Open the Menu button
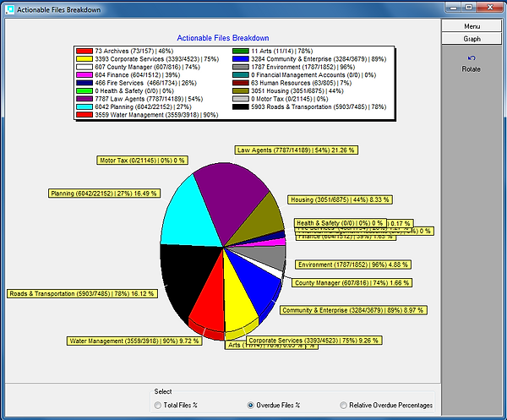Screen dimensions: 507x420 [472, 26]
